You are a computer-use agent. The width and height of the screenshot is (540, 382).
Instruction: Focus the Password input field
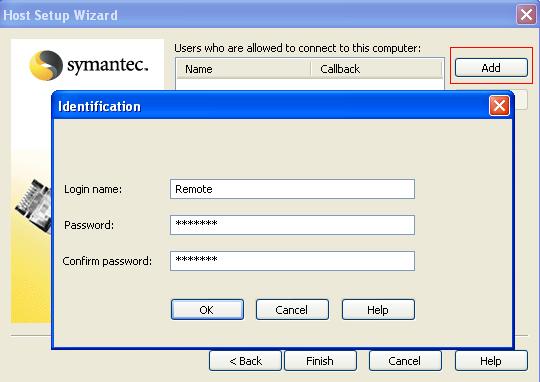(x=292, y=225)
